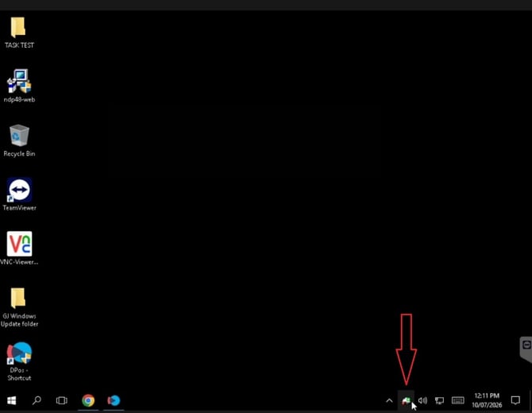Open the Action Center notifications icon
This screenshot has width=532, height=413.
pos(515,401)
